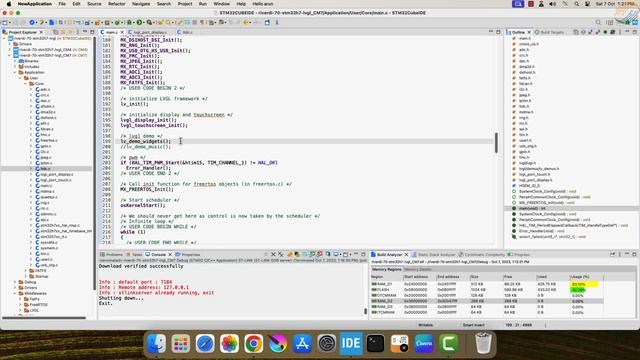The width and height of the screenshot is (640, 360).
Task: Click the green Run toolbar button
Action: 139,22
